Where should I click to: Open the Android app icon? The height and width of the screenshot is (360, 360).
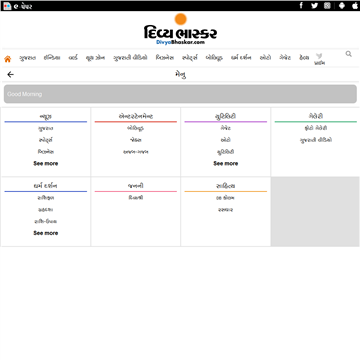[342, 5]
